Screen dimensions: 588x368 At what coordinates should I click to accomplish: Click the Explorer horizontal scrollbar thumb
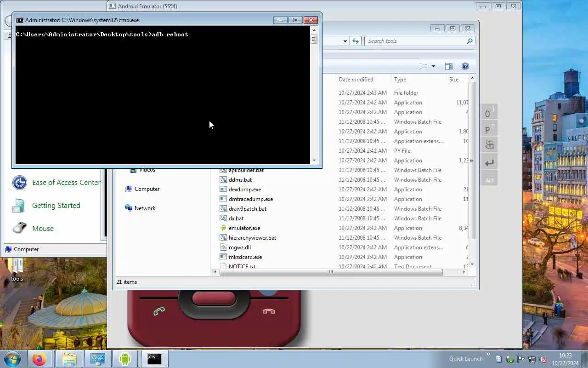331,272
